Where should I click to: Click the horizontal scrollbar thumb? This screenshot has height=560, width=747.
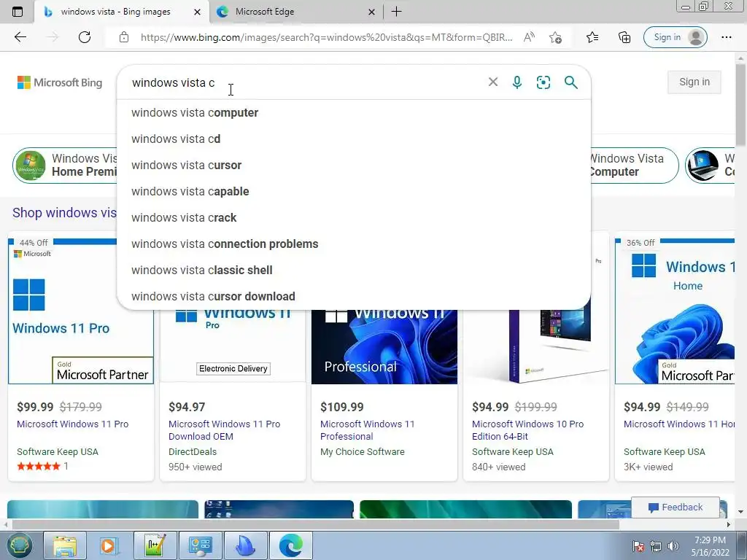[x=314, y=525]
